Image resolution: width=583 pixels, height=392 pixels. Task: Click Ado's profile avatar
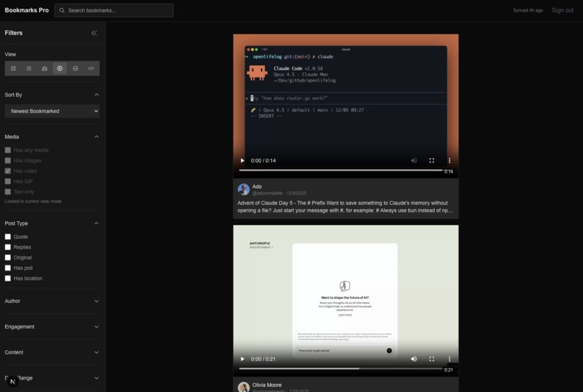pos(244,189)
